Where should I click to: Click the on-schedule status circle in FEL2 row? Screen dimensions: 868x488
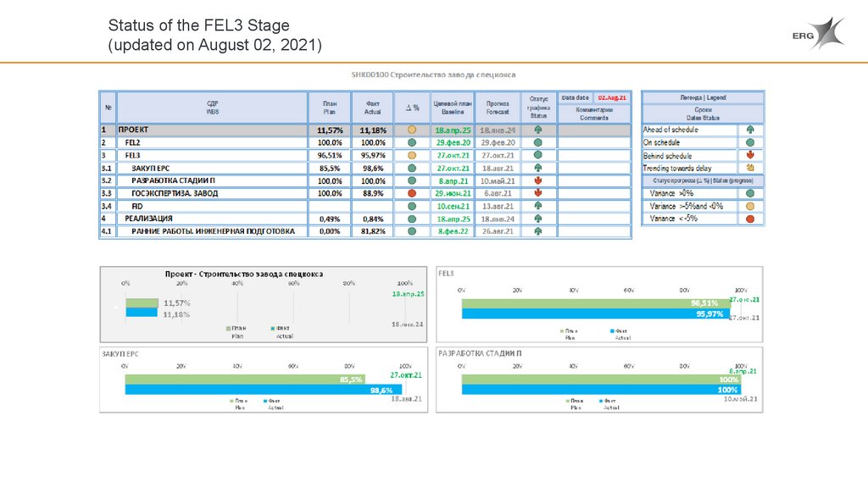537,142
